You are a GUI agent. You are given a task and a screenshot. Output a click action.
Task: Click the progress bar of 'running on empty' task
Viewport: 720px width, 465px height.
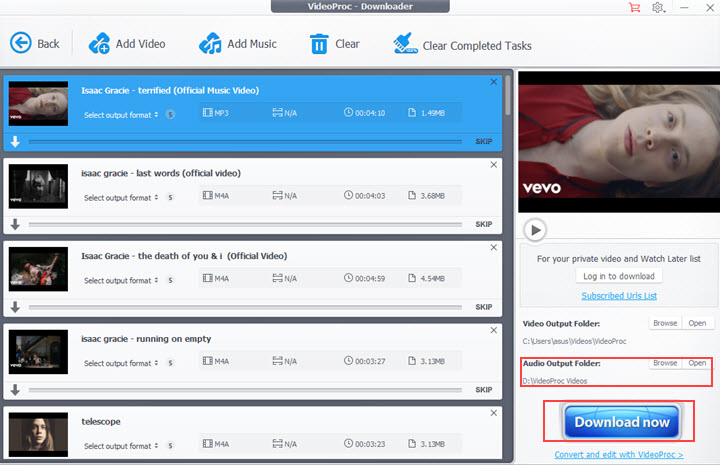pos(245,390)
